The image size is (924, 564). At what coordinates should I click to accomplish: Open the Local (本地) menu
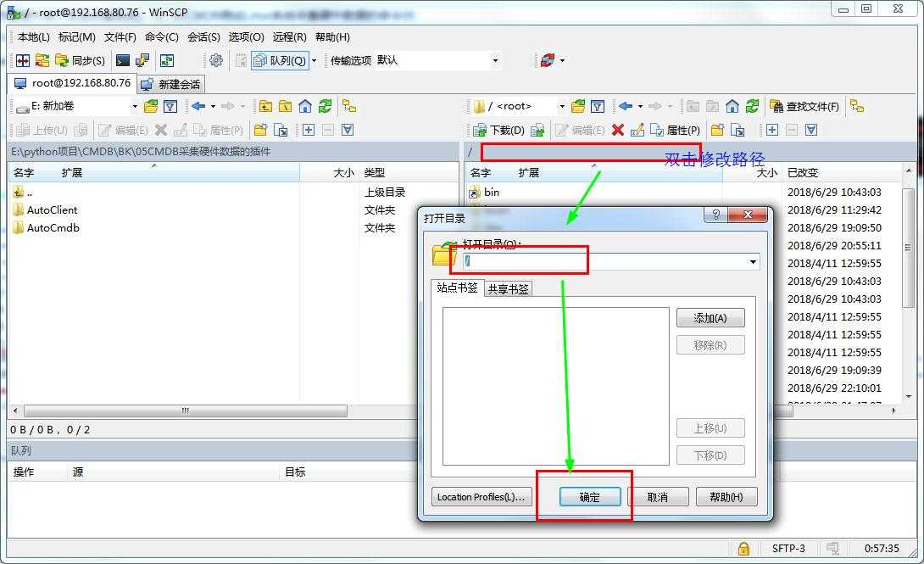[x=34, y=37]
